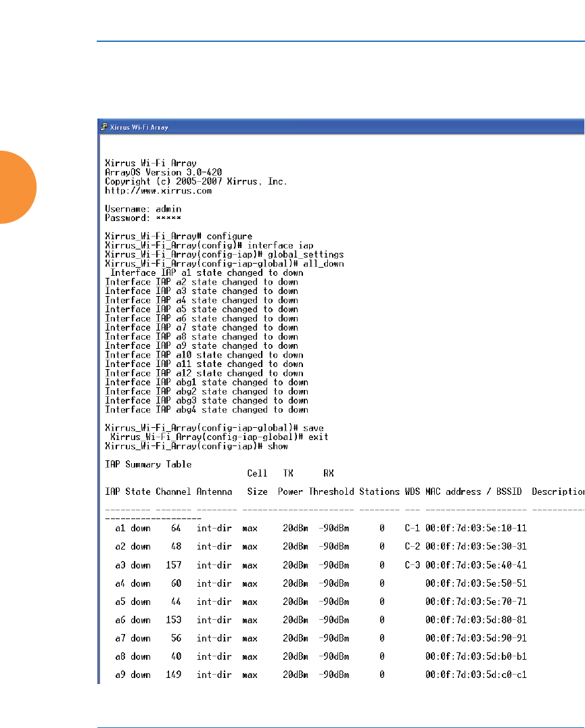The width and height of the screenshot is (585, 728).
Task: Click the http://www.xirrus.com URL text
Action: [x=158, y=191]
